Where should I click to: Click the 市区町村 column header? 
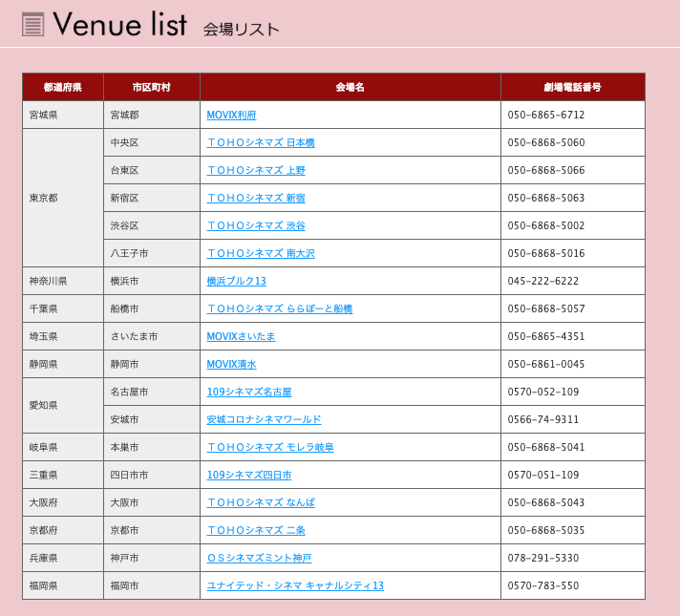click(152, 87)
